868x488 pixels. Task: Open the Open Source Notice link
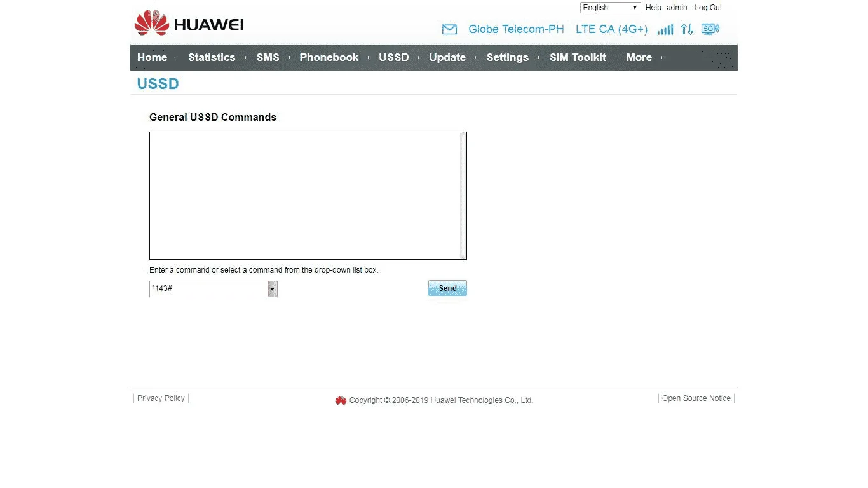(696, 398)
